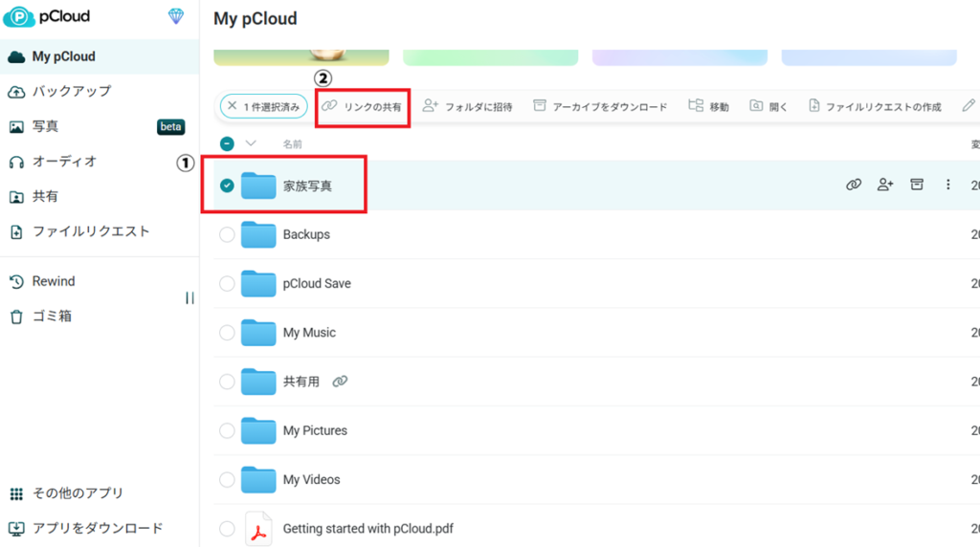Open バックアップ in the sidebar

pos(71,92)
